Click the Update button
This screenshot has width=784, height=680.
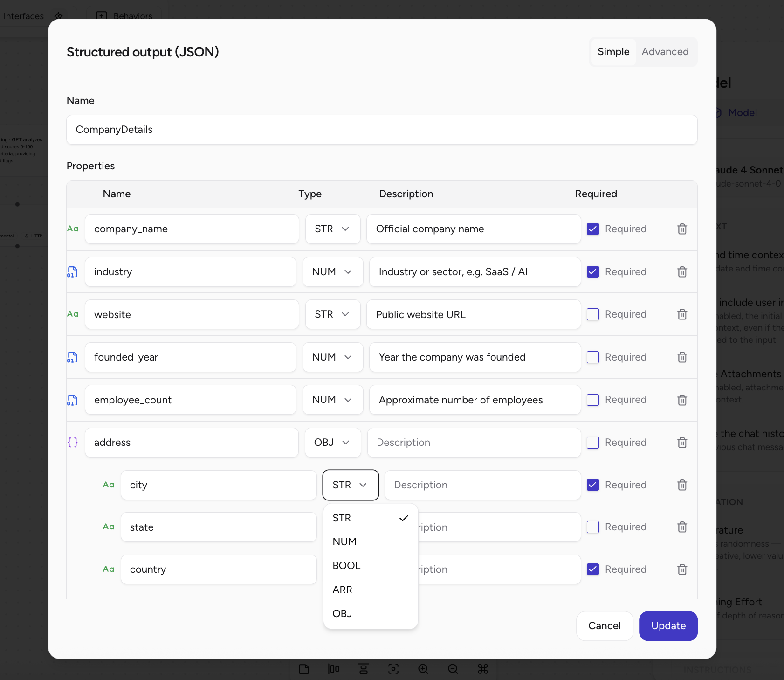click(x=668, y=626)
